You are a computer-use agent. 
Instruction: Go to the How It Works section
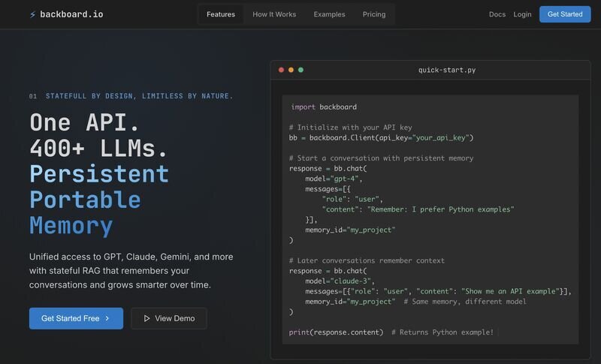point(274,14)
